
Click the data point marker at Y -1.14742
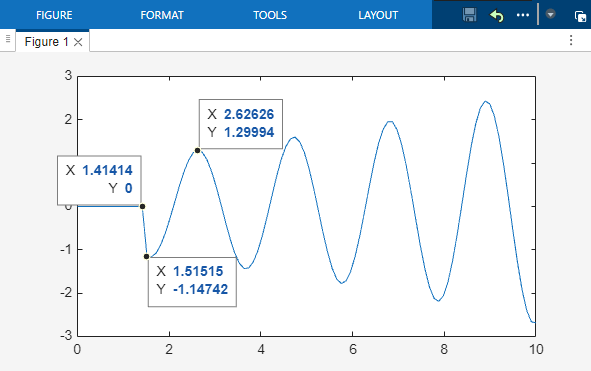pyautogui.click(x=147, y=256)
